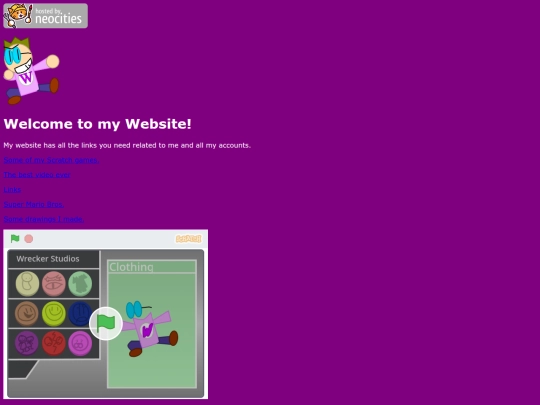Select the green shirt clothing icon

point(80,284)
